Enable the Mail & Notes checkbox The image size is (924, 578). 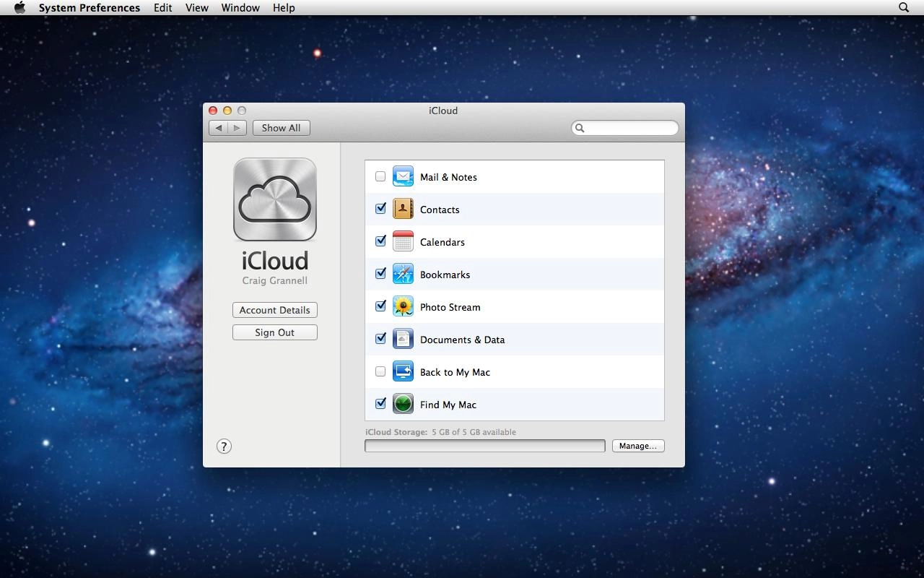(380, 176)
